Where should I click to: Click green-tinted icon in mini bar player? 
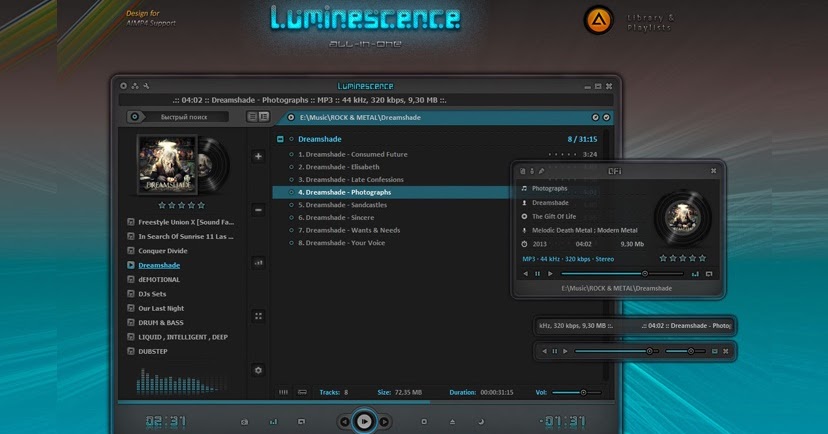click(714, 351)
